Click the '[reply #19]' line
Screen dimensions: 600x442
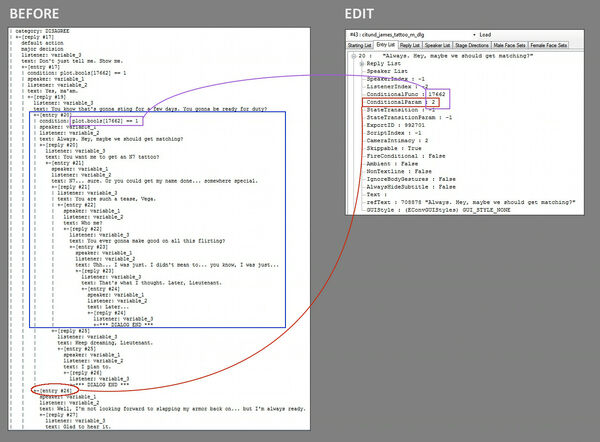[49, 97]
